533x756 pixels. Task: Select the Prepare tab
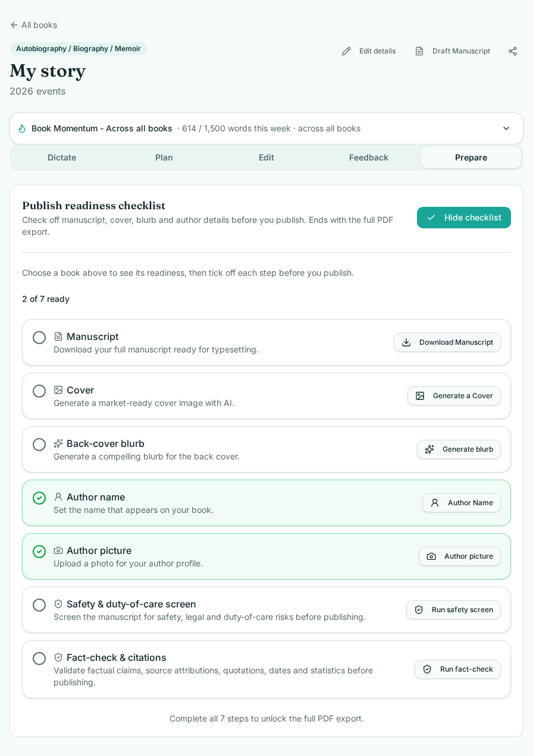[x=471, y=157]
